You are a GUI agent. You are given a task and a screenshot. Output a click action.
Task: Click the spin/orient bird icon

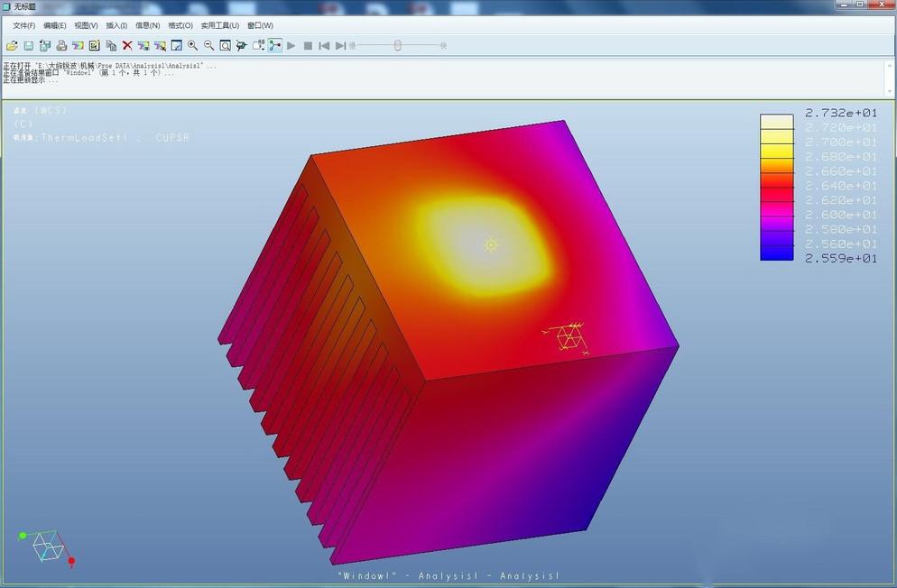coord(242,46)
